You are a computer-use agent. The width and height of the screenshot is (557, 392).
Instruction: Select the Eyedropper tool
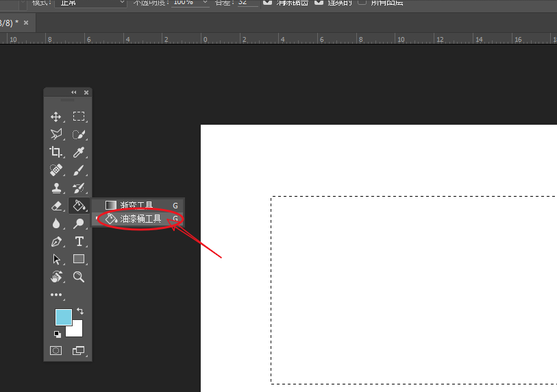[x=79, y=152]
